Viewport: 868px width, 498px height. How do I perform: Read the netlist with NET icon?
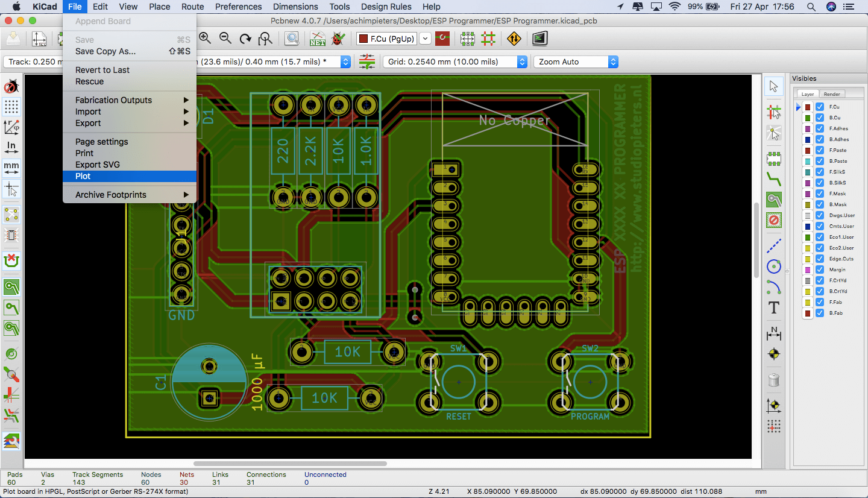click(x=318, y=39)
